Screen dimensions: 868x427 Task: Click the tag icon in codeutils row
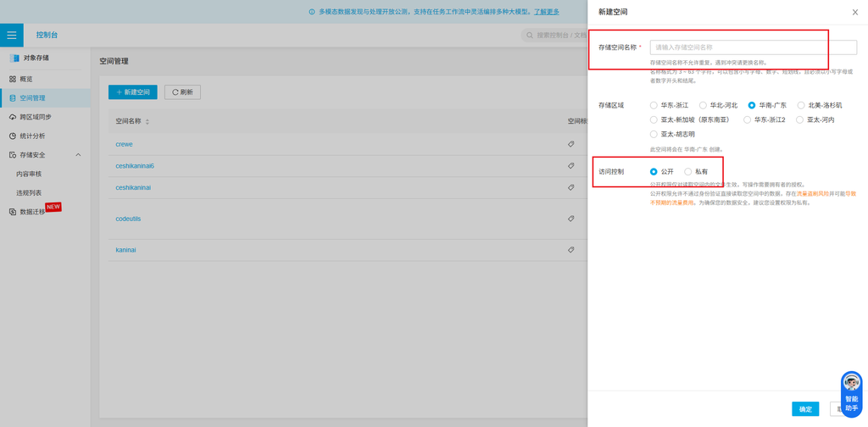570,219
